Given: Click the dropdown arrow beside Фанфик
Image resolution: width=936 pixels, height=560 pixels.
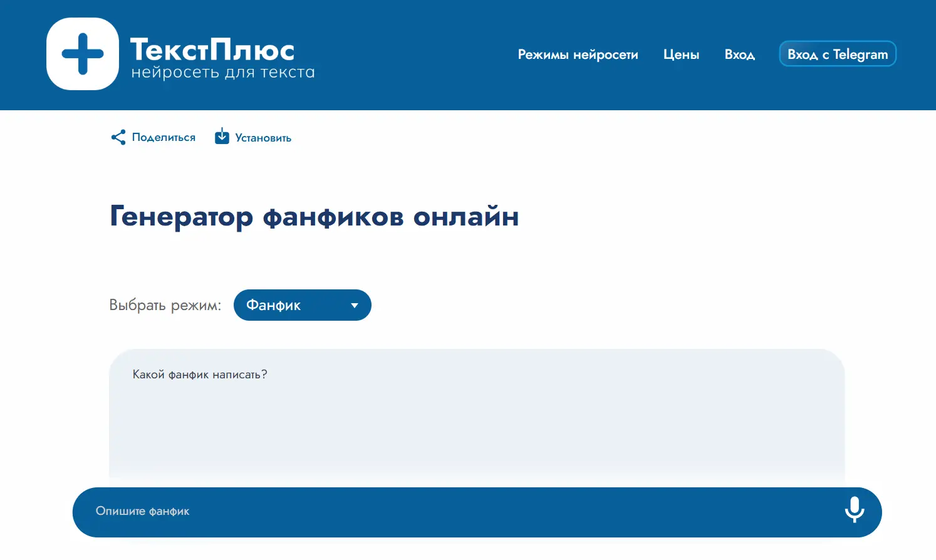Looking at the screenshot, I should click(x=355, y=306).
